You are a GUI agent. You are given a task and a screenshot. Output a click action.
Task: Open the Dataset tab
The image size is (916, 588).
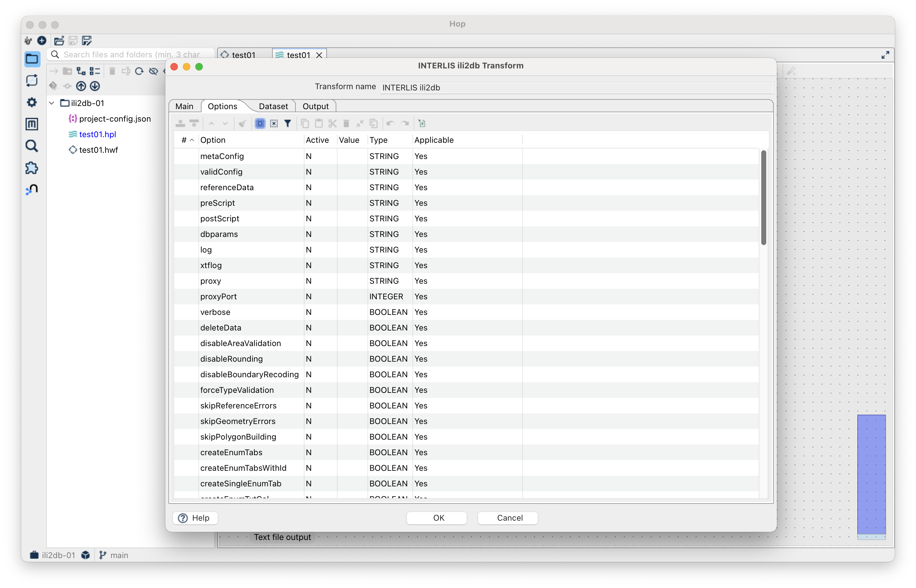pos(273,106)
